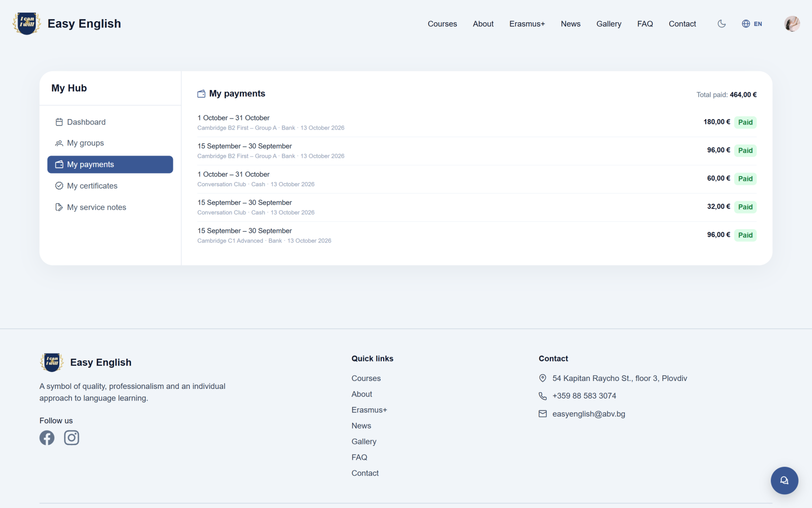Click wallet icon beside My payments heading
Viewport: 812px width, 508px height.
[201, 94]
